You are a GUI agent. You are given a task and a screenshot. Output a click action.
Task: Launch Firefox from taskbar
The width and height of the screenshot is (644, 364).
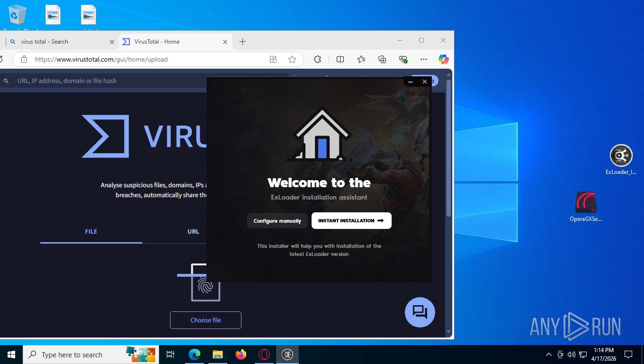241,355
